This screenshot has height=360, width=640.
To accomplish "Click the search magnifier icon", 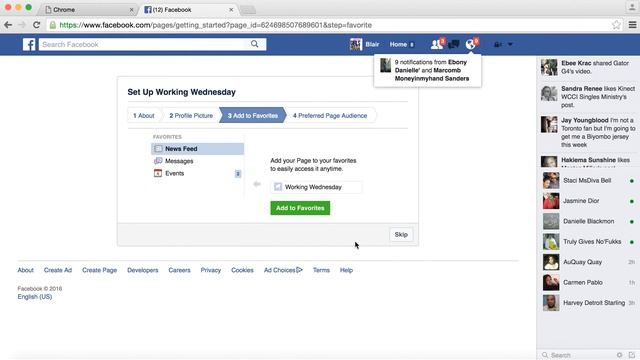I will [x=255, y=44].
